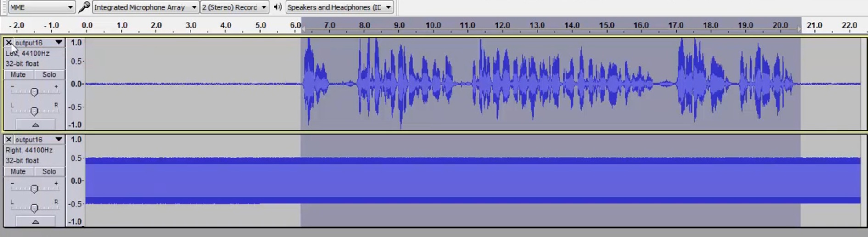Image resolution: width=868 pixels, height=237 pixels.
Task: Click the left track gain slider
Action: coord(34,92)
